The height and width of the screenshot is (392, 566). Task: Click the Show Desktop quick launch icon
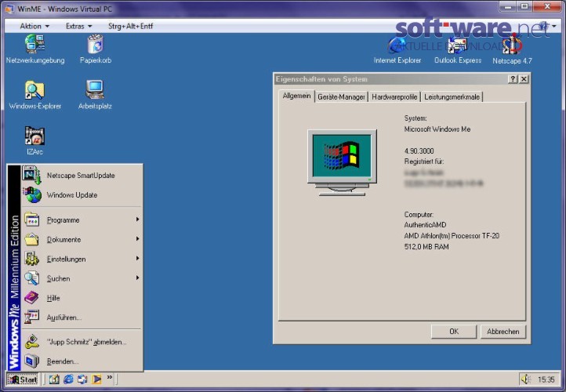click(54, 379)
